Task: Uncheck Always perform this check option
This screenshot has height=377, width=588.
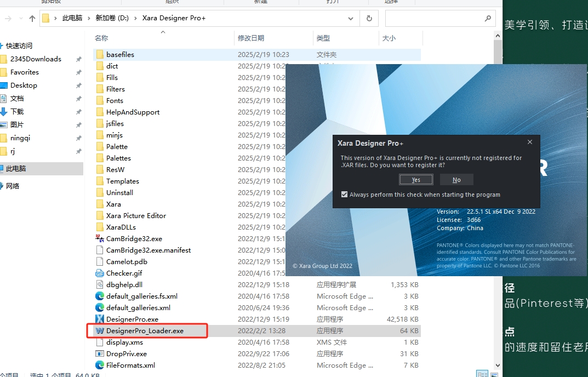Action: pyautogui.click(x=344, y=195)
